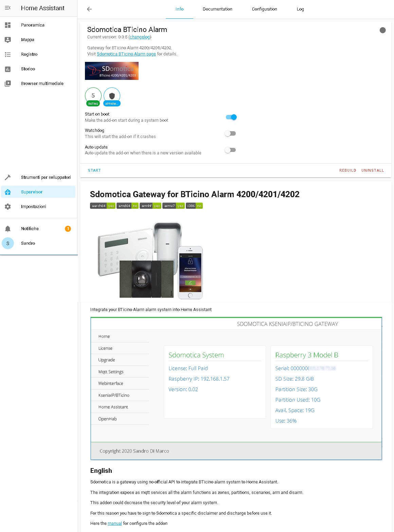Click the Supervisor icon in sidebar
Screen dimensions: 394x532
coord(8,192)
